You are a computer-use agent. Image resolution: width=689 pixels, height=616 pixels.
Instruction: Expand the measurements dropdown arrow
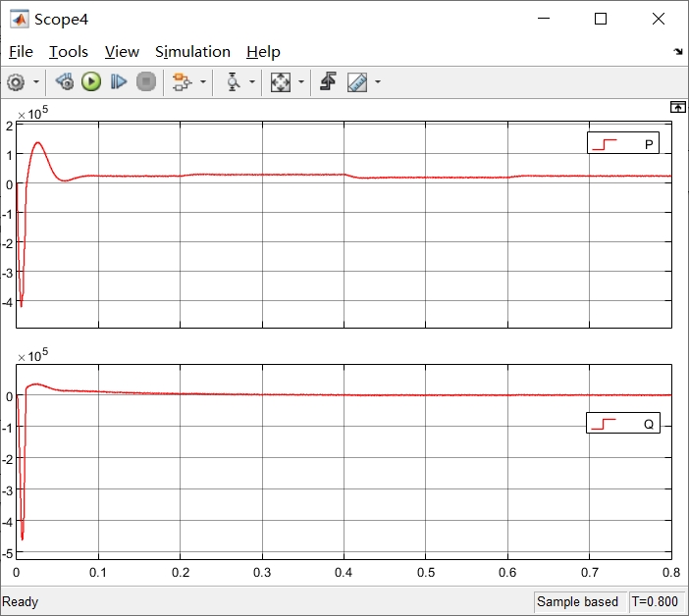[x=378, y=82]
